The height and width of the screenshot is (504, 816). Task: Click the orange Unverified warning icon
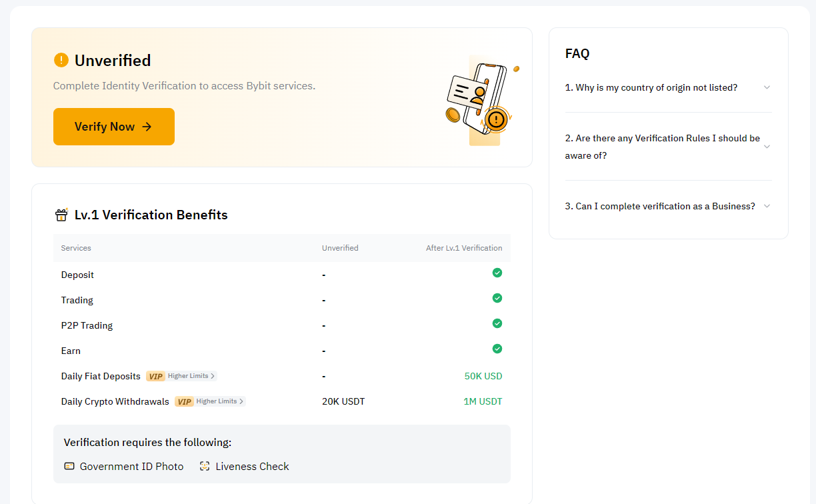point(61,61)
